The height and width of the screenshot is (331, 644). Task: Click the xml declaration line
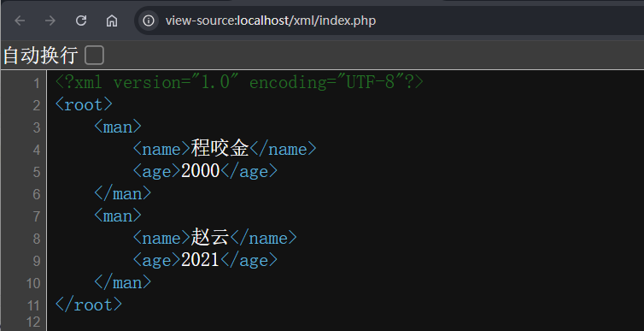[239, 82]
